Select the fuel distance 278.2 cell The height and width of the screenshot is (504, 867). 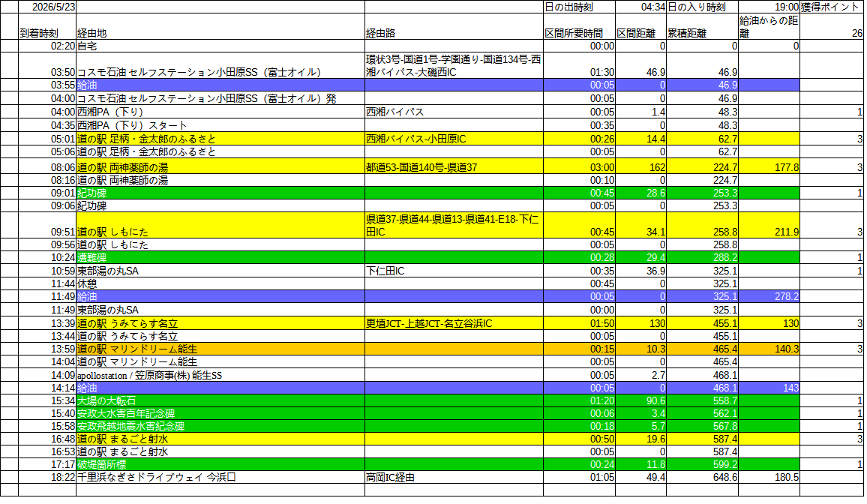pos(769,297)
